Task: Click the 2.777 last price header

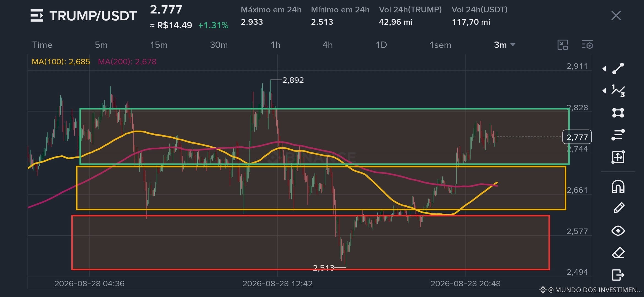Action: coord(166,10)
